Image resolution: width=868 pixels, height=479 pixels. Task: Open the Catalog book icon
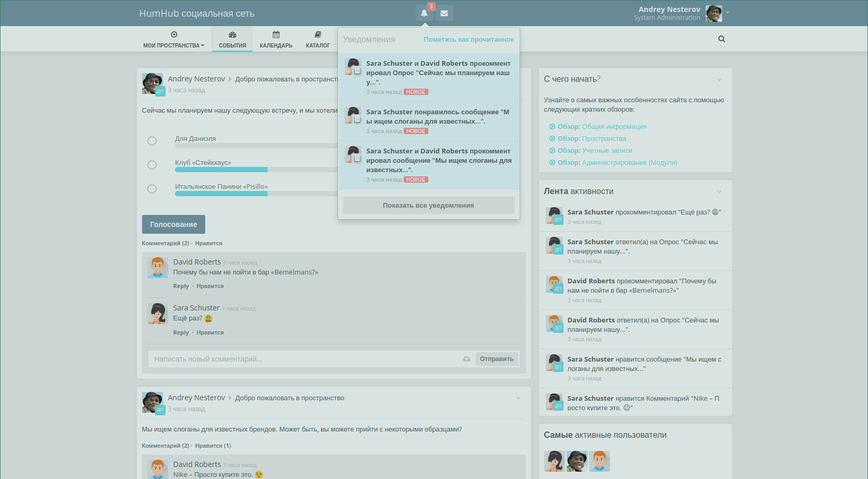pos(318,35)
